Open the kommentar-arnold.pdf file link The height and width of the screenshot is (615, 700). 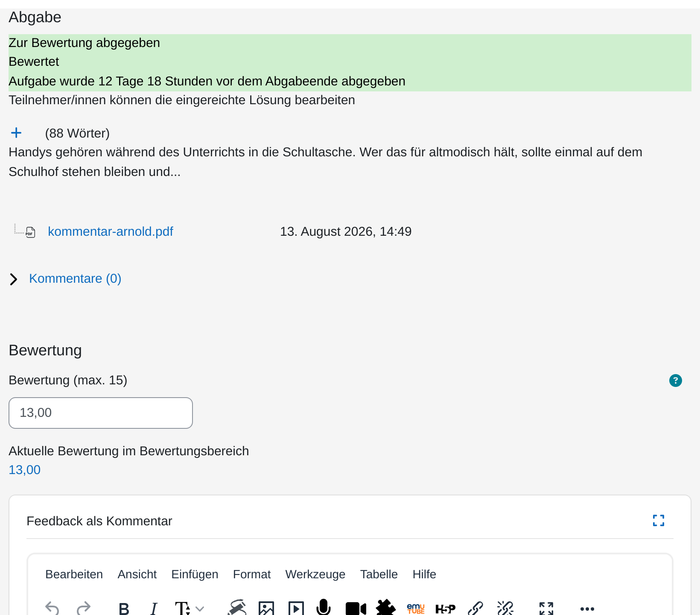tap(111, 231)
